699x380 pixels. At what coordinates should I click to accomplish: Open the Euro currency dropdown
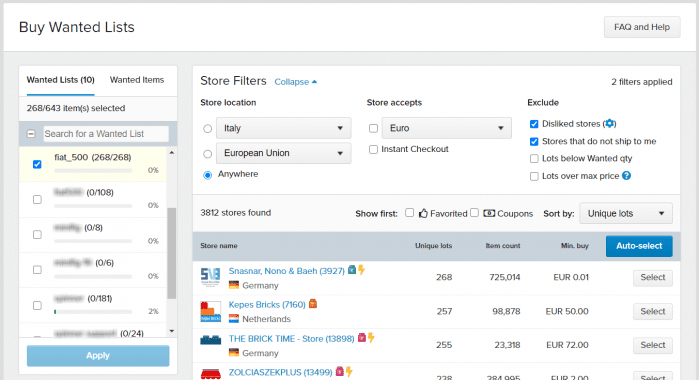447,128
